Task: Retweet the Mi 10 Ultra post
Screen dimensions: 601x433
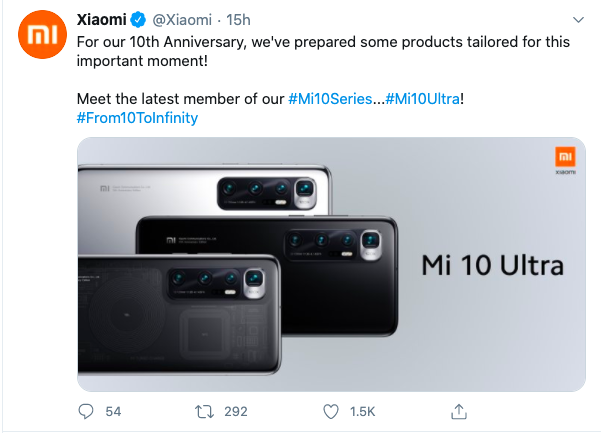Action: 206,411
